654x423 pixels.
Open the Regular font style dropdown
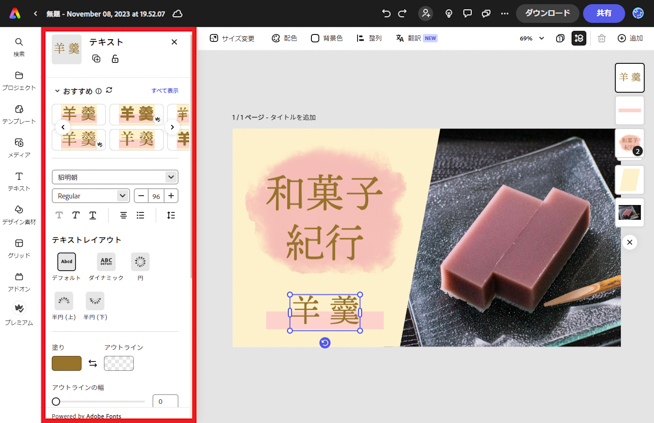tap(91, 196)
